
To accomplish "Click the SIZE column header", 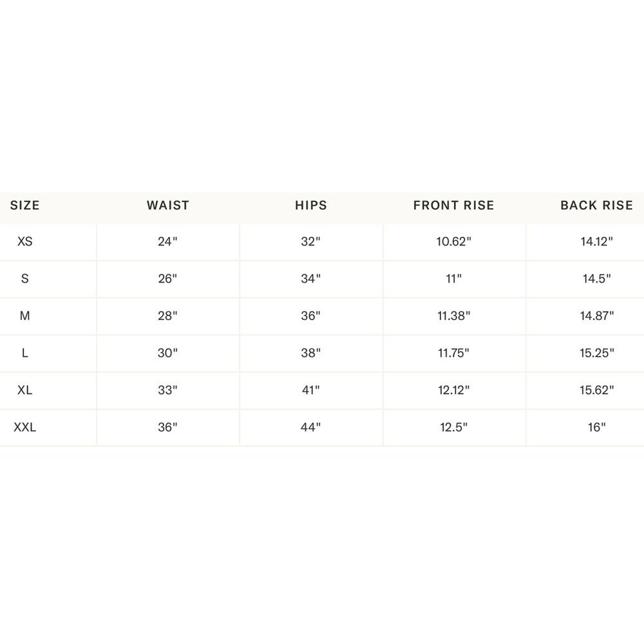I will click(24, 205).
